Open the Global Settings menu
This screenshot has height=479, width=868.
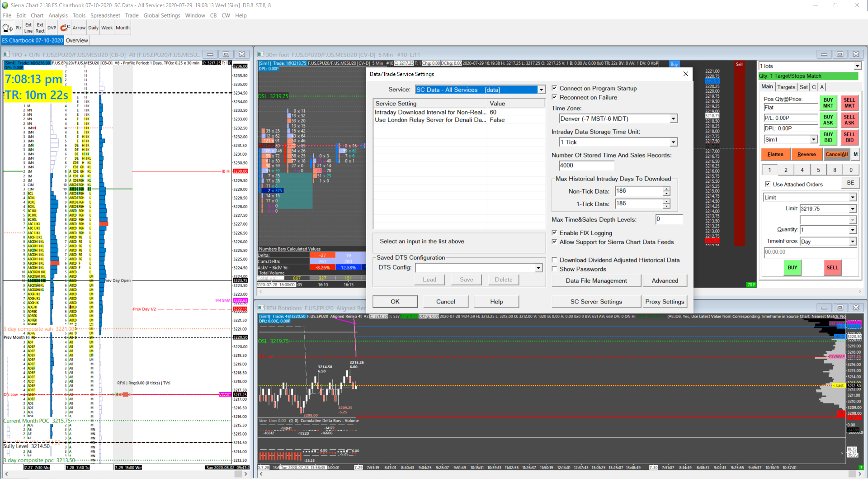(162, 15)
